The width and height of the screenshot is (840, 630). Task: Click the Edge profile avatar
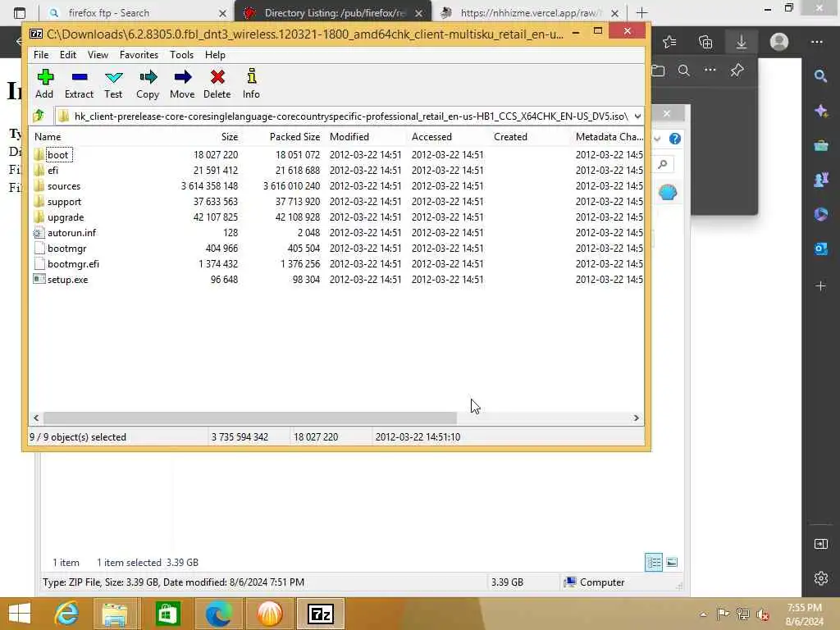tap(779, 42)
